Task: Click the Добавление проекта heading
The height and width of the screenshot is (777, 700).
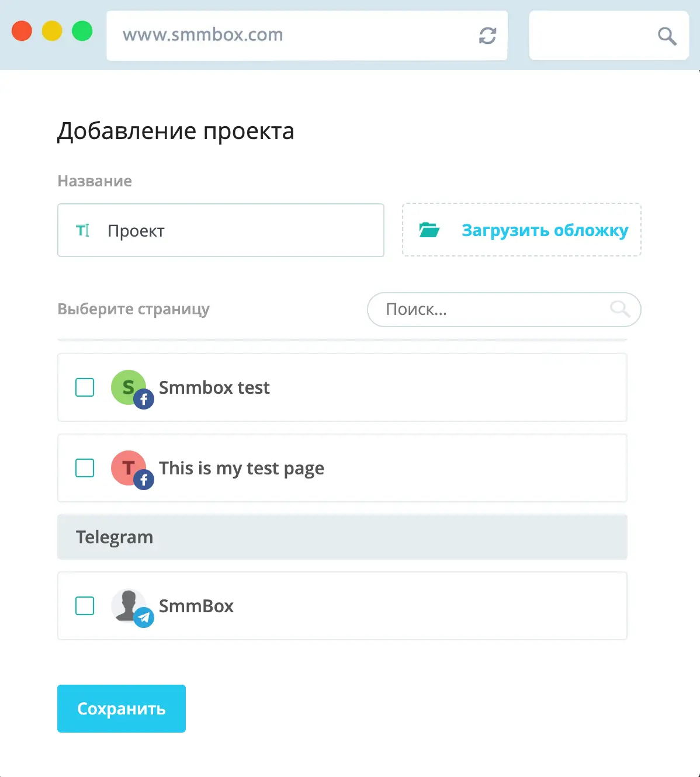Action: (176, 131)
